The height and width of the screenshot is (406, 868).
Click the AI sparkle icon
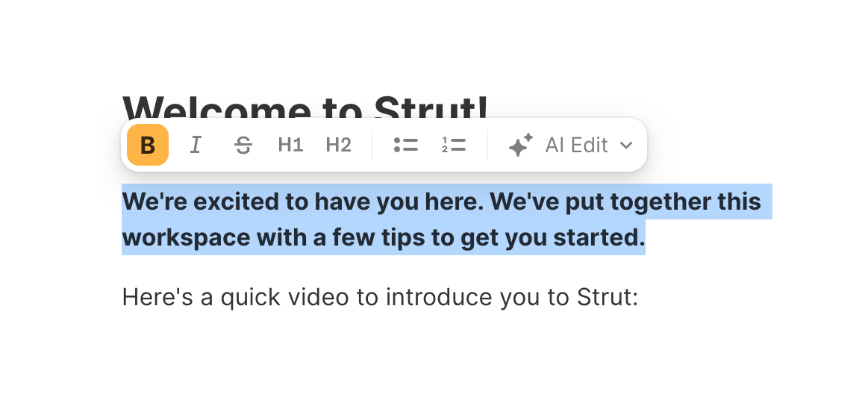tap(521, 145)
